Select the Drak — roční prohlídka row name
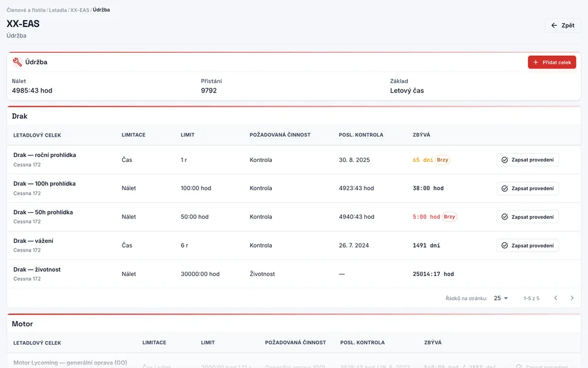 click(x=45, y=155)
